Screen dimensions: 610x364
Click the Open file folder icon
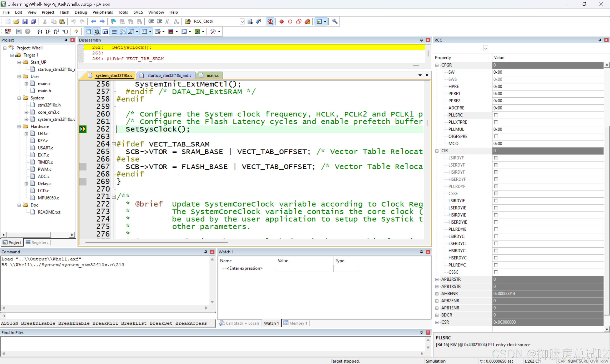[x=16, y=21]
